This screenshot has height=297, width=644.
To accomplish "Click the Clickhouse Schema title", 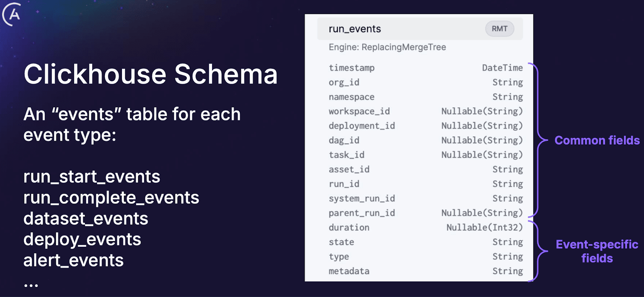I will coord(151,74).
